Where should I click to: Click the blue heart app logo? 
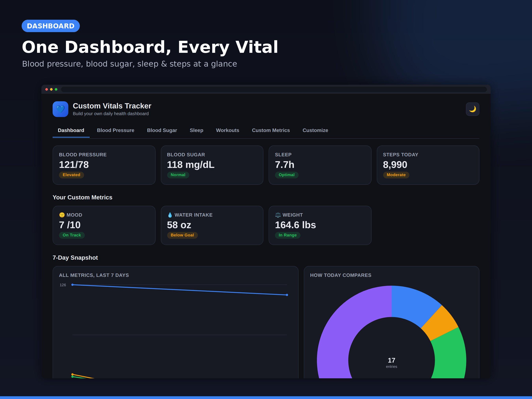pyautogui.click(x=60, y=109)
